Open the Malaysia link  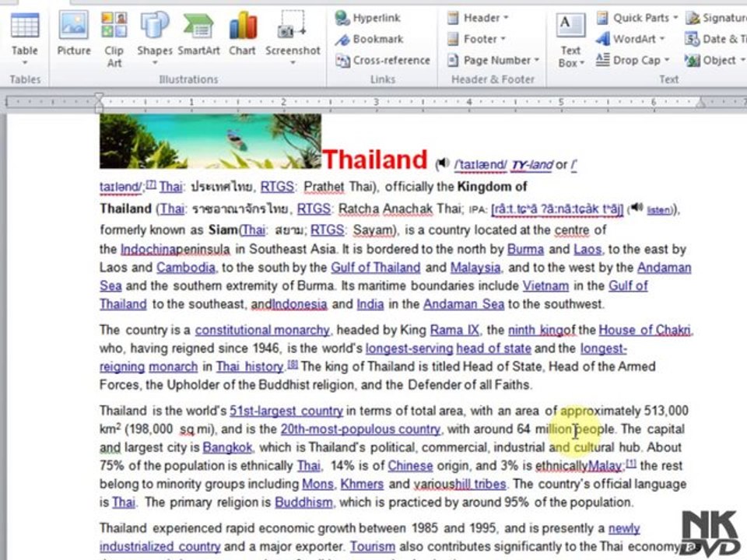475,267
